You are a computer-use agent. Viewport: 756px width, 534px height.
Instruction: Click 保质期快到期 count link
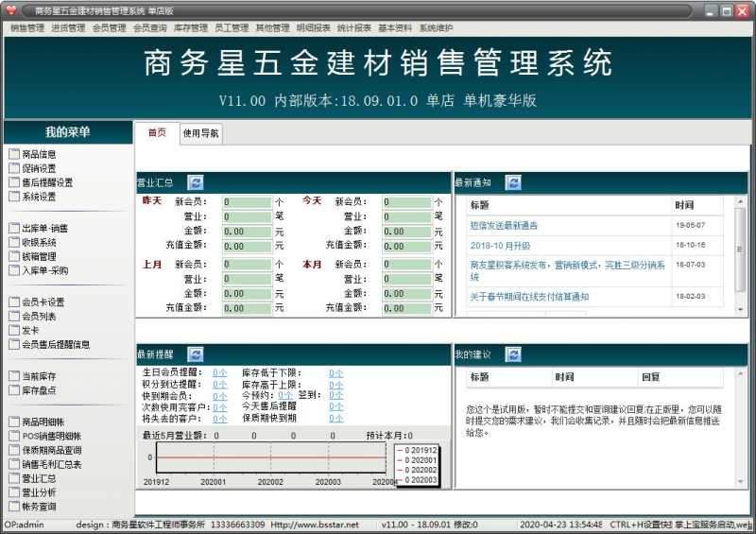[x=336, y=419]
